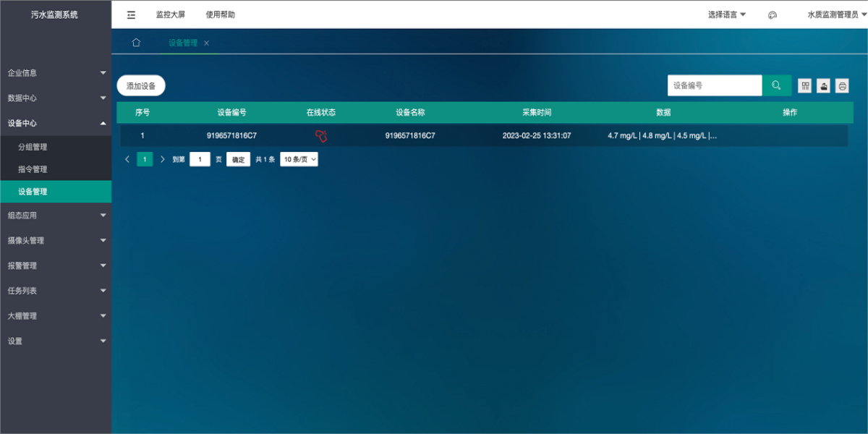Go to the home tab icon
The image size is (868, 434).
pyautogui.click(x=136, y=43)
